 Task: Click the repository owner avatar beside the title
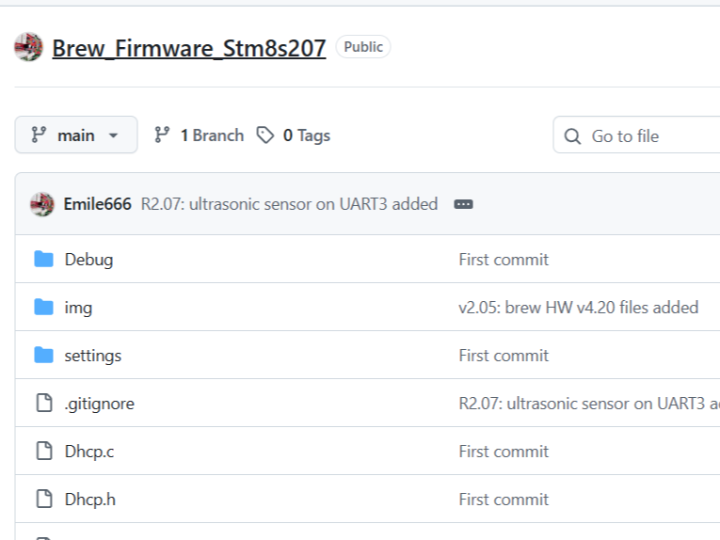pyautogui.click(x=28, y=47)
